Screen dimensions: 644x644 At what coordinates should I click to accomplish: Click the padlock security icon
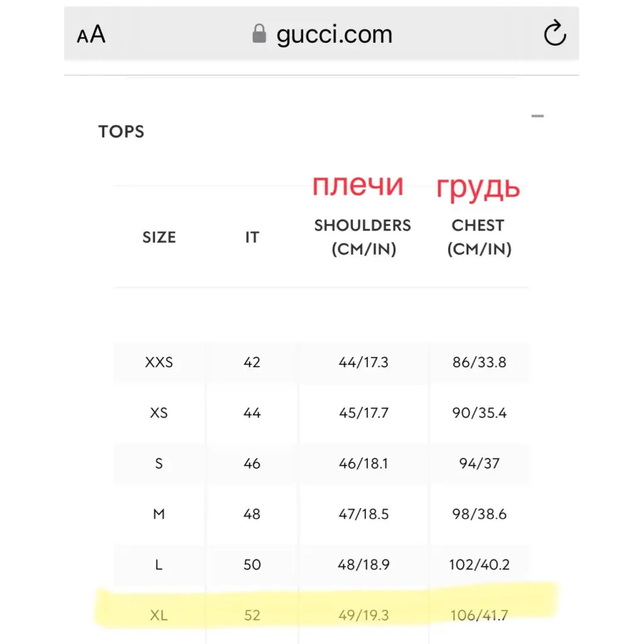pos(259,33)
